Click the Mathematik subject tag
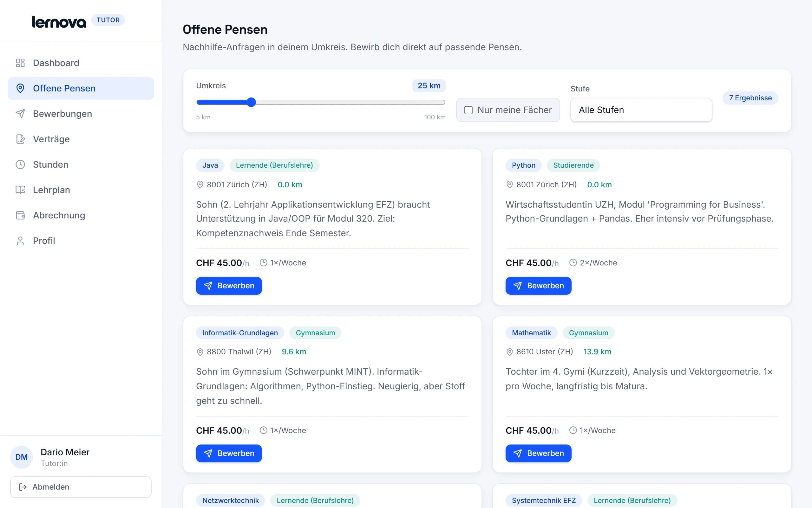 531,333
